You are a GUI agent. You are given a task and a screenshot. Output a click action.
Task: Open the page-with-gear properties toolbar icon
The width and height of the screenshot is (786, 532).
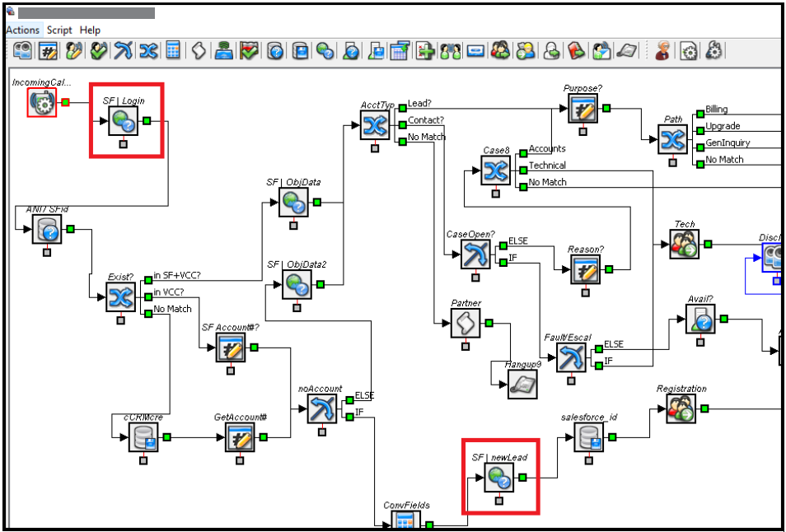click(689, 50)
